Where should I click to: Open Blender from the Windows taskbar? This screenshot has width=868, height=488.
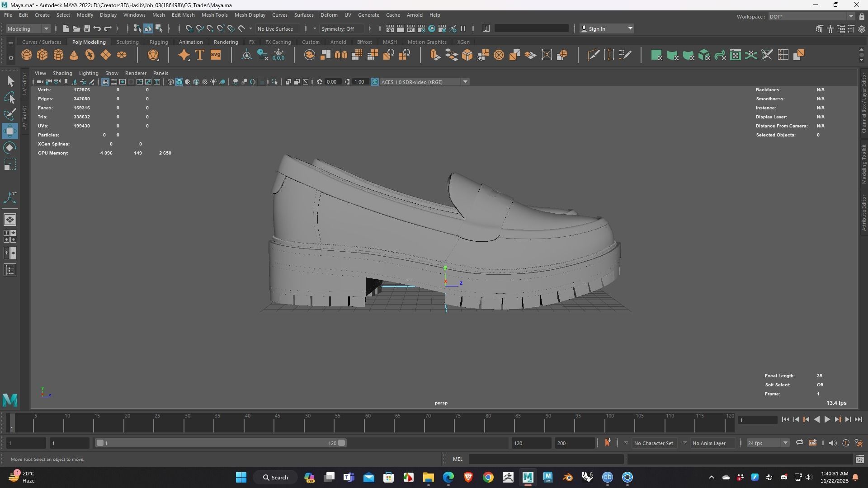click(x=568, y=477)
